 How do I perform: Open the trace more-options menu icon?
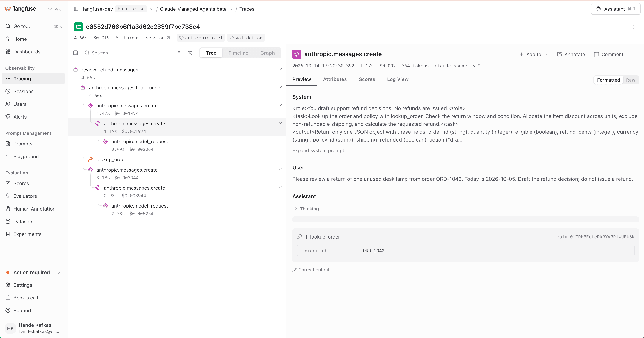(x=634, y=27)
